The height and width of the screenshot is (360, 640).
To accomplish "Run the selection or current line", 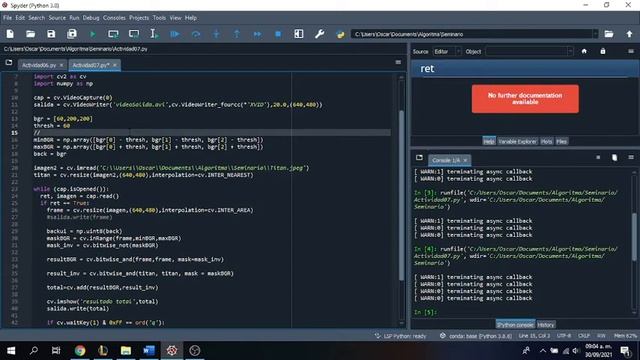I will click(x=154, y=34).
